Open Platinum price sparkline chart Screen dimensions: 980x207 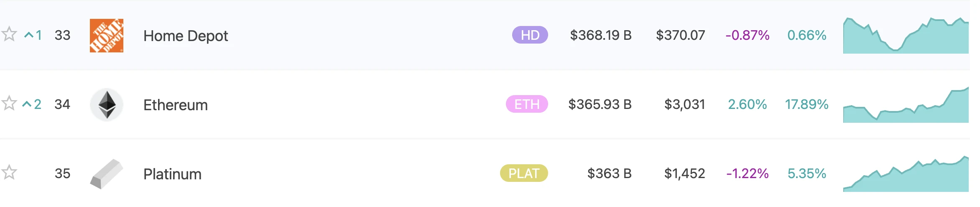(906, 175)
